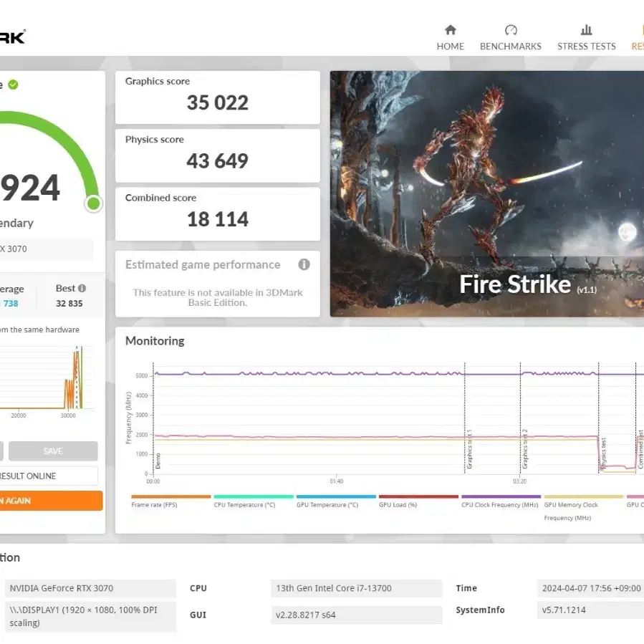Click the 03:20 time label on chart

(519, 481)
